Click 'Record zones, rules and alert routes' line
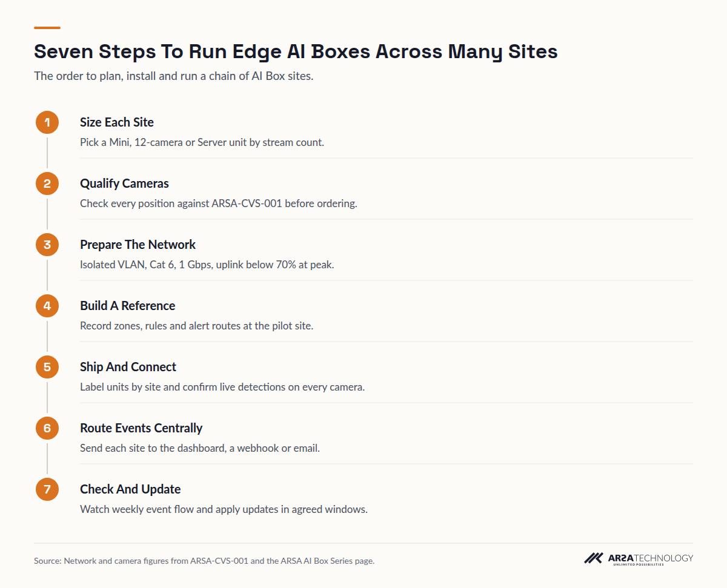This screenshot has height=588, width=727. [x=196, y=326]
